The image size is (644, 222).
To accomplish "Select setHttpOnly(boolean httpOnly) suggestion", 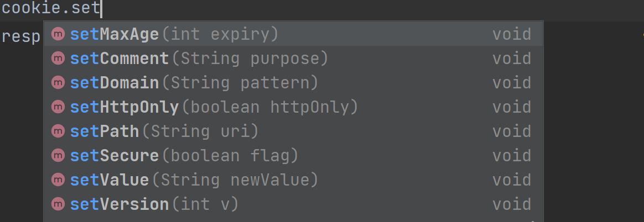I will 294,107.
